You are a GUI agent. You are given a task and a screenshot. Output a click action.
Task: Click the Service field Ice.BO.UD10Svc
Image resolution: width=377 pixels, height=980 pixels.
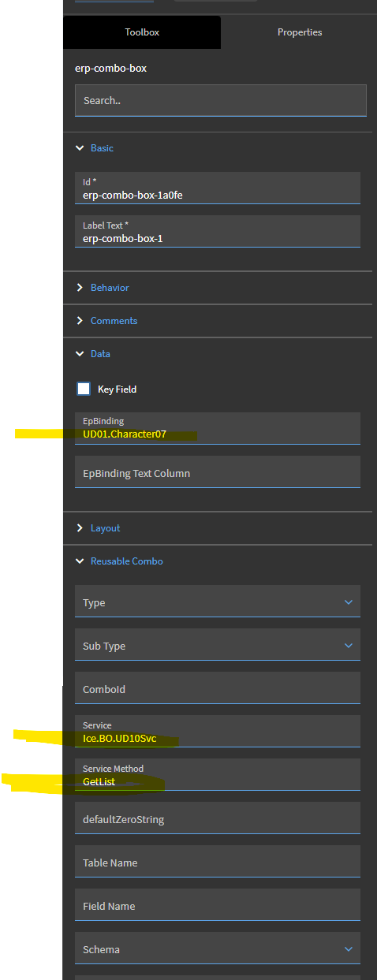coord(218,732)
